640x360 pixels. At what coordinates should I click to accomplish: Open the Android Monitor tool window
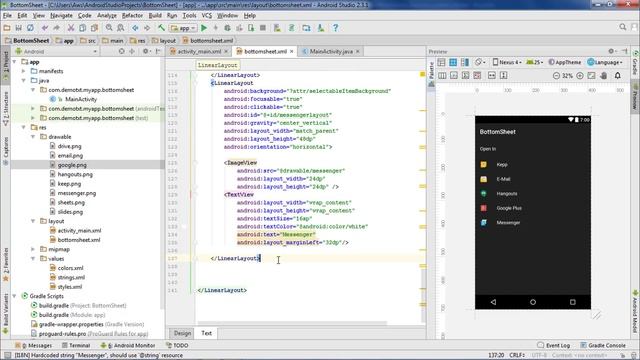128,345
